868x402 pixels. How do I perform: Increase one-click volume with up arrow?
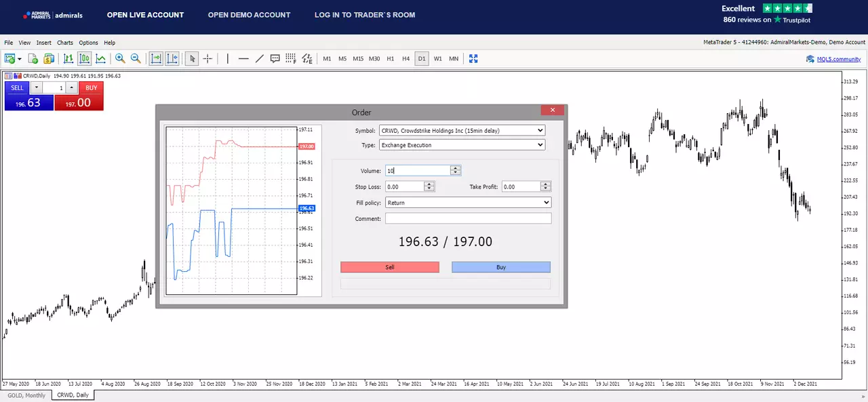tap(71, 87)
